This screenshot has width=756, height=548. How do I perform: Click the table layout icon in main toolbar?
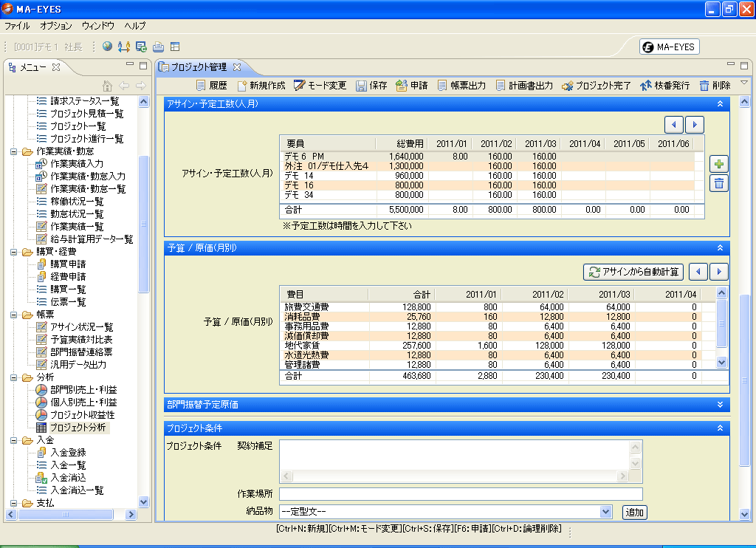pos(175,47)
